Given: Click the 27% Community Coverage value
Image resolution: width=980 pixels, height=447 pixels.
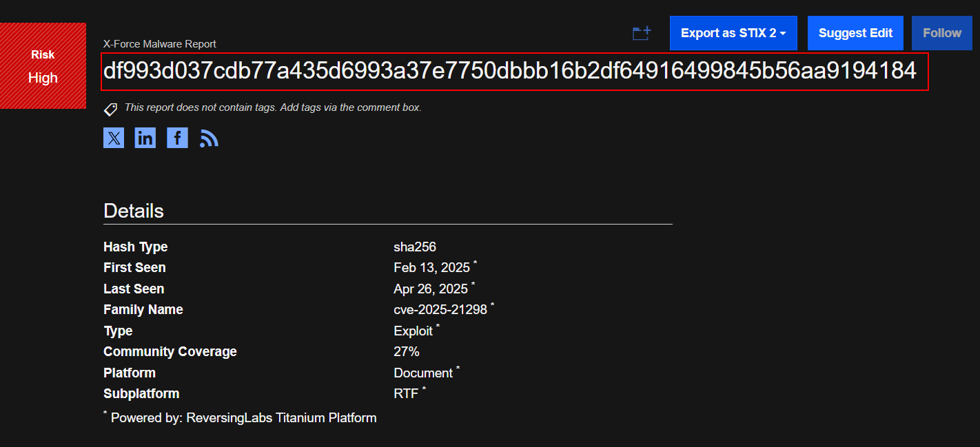Looking at the screenshot, I should pyautogui.click(x=407, y=352).
